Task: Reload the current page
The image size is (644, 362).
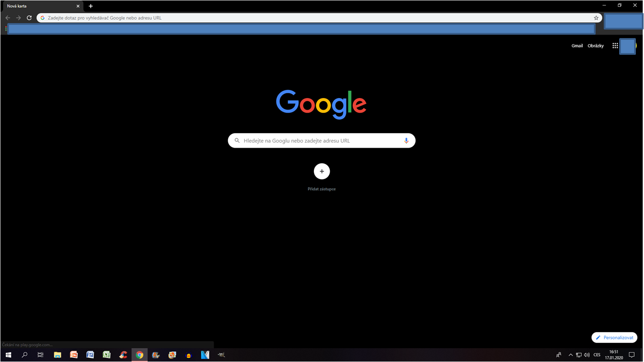Action: [x=29, y=18]
